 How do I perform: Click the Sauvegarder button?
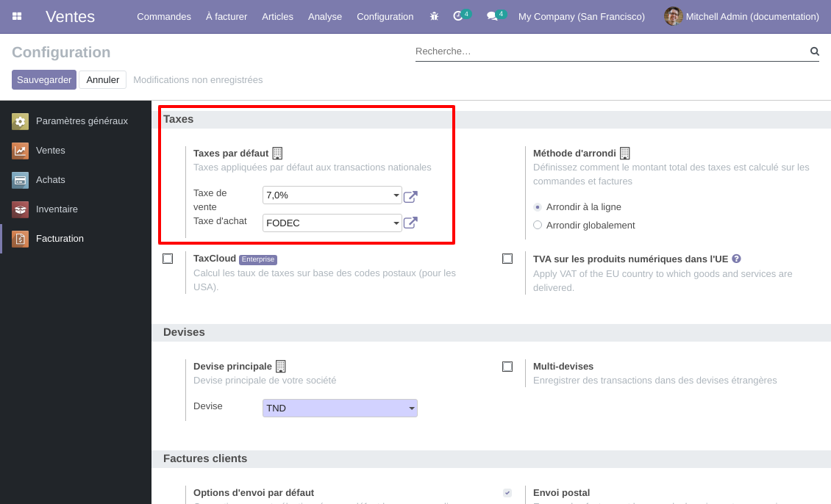click(44, 80)
